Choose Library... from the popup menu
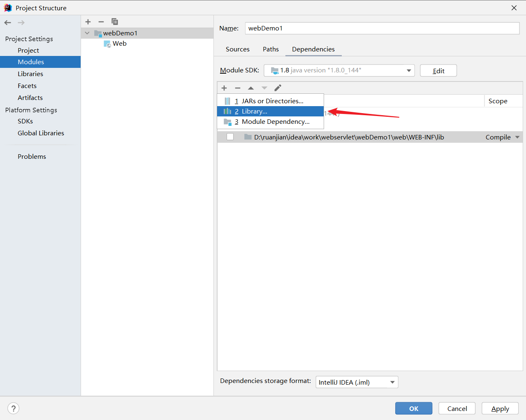The width and height of the screenshot is (526, 420). (270, 111)
